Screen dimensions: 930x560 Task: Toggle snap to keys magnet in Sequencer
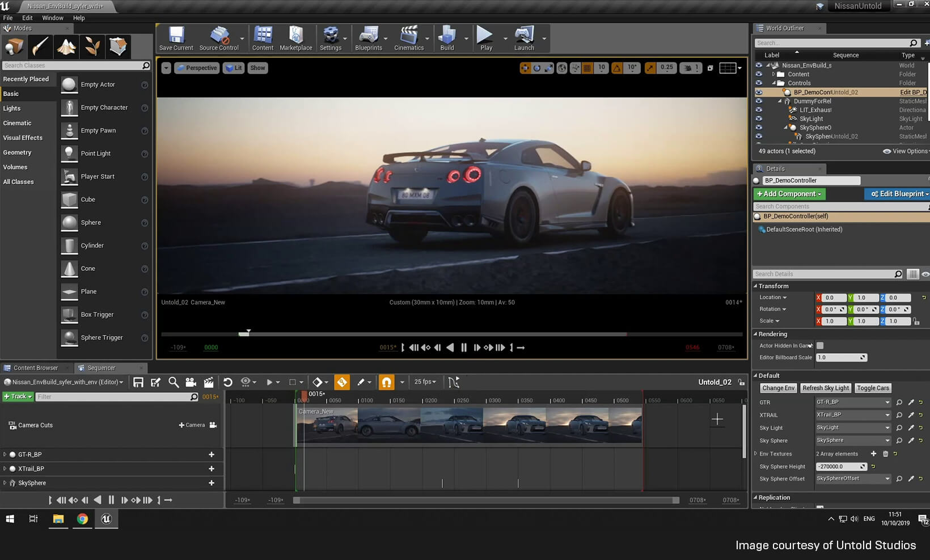tap(386, 382)
